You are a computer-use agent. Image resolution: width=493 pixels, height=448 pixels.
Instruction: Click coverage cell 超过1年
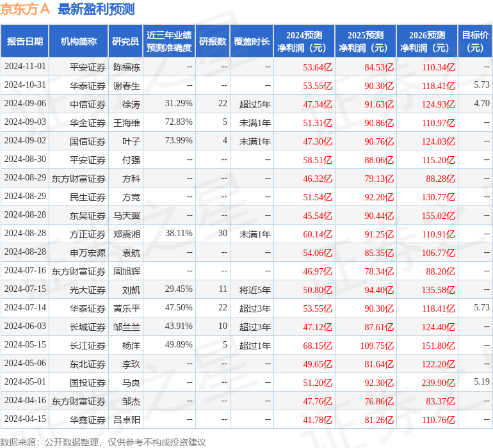tap(255, 346)
